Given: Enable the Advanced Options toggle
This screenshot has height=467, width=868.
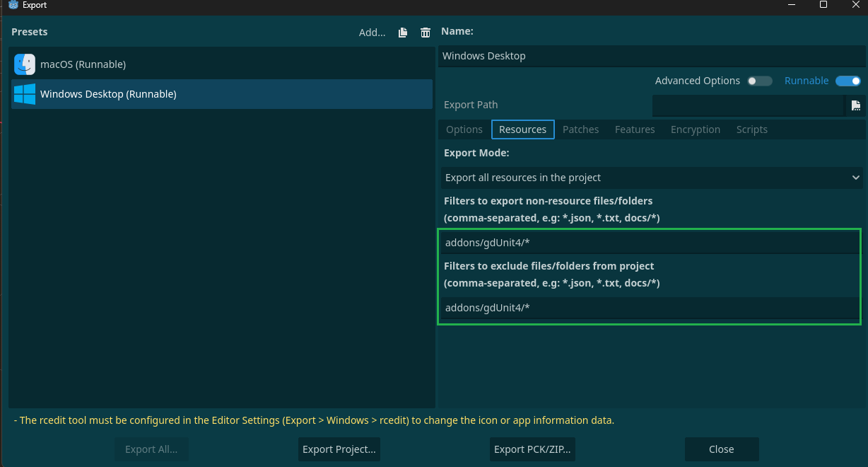Looking at the screenshot, I should [760, 81].
